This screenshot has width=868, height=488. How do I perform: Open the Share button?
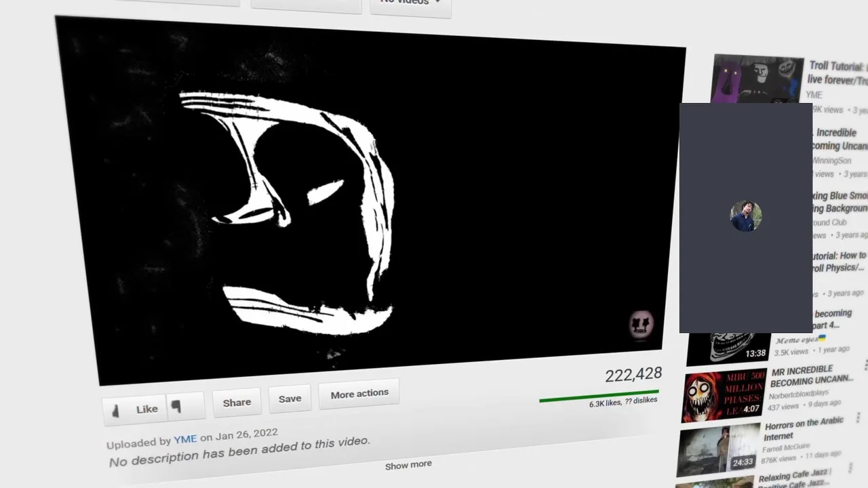[x=237, y=402]
